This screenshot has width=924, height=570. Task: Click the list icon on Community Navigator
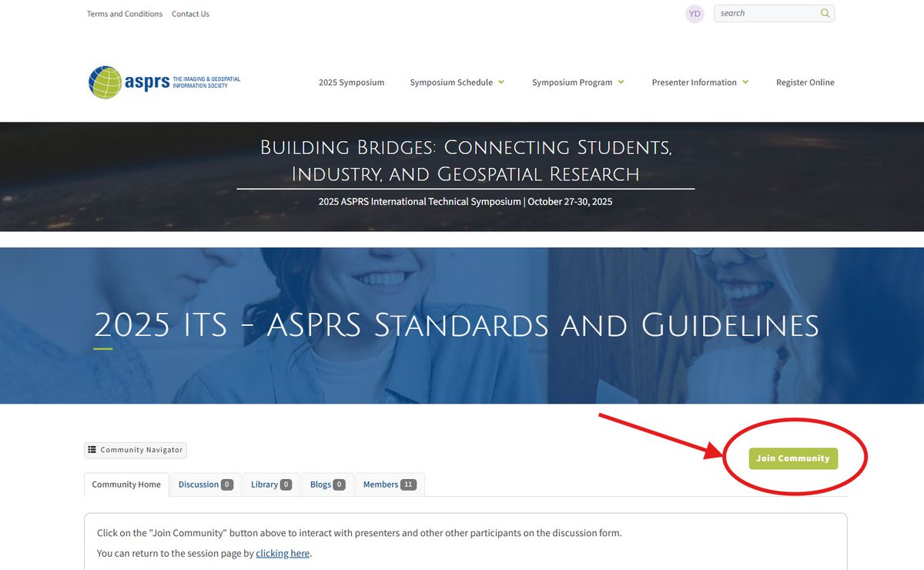[93, 450]
